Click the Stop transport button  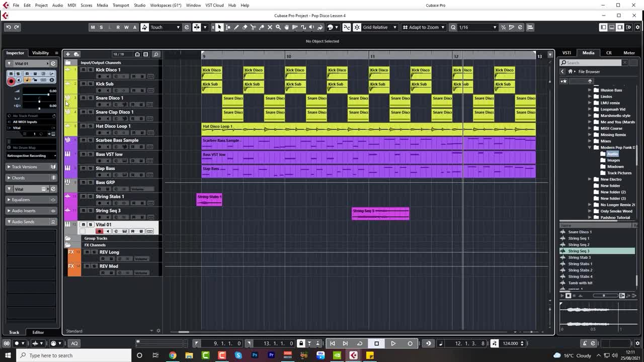pos(376,343)
